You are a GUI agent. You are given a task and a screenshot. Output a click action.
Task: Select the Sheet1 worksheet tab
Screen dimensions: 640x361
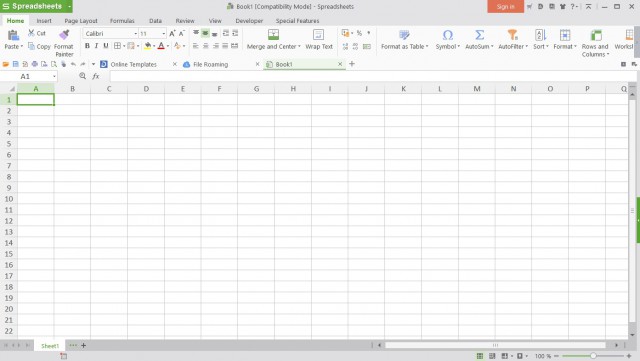pos(50,346)
